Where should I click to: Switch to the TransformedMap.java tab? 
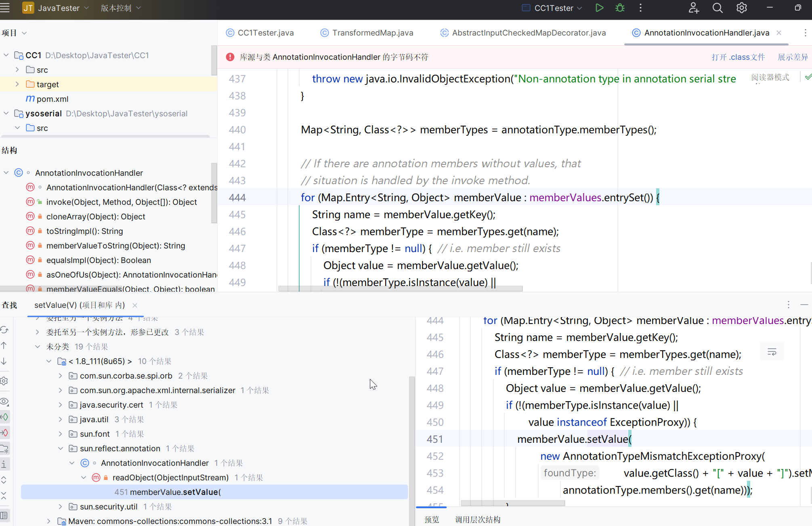coord(372,33)
